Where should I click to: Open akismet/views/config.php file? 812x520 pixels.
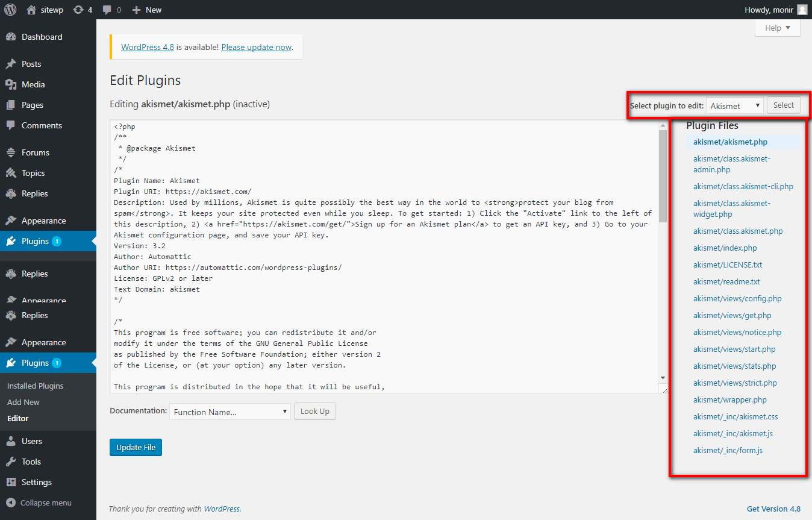[737, 299]
